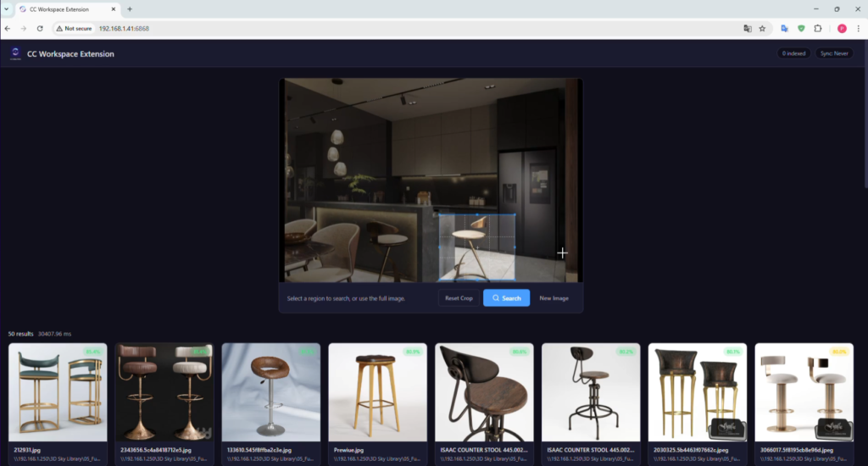Reload the page with the refresh icon
Viewport: 868px width, 466px height.
coord(40,28)
